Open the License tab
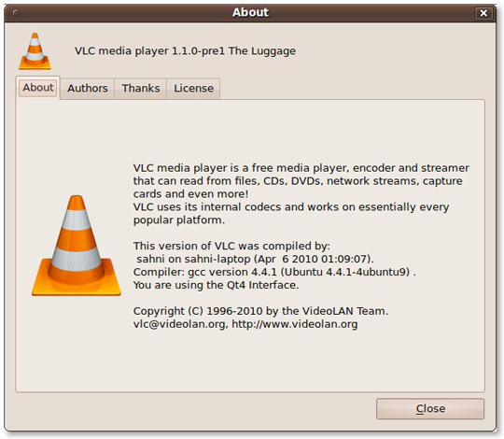 (193, 89)
